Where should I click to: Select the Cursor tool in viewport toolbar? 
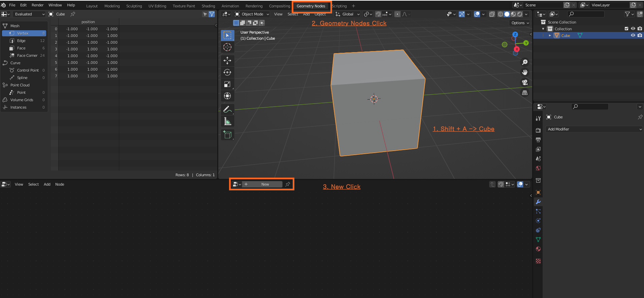point(227,47)
